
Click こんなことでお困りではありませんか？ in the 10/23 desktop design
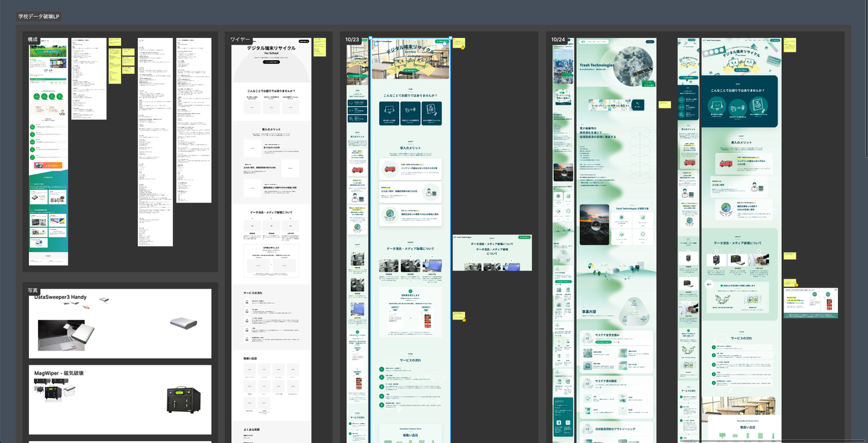coord(410,95)
